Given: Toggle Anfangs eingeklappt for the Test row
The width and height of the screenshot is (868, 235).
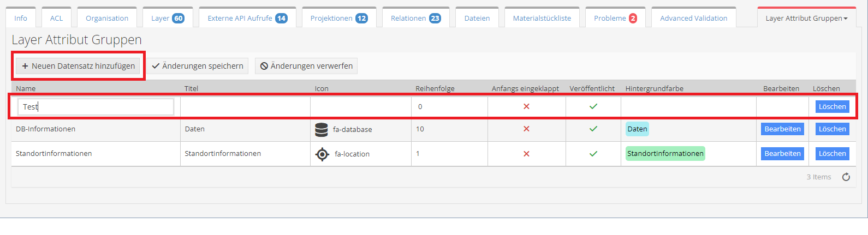Looking at the screenshot, I should [526, 106].
